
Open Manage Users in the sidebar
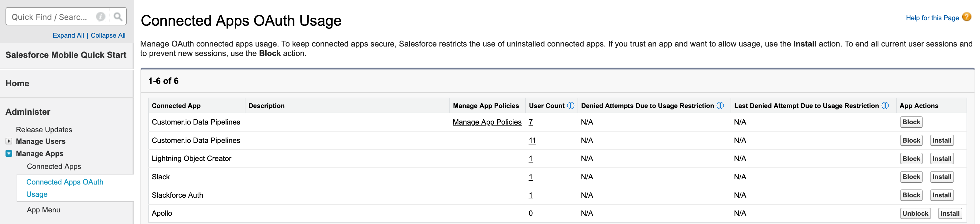point(41,141)
